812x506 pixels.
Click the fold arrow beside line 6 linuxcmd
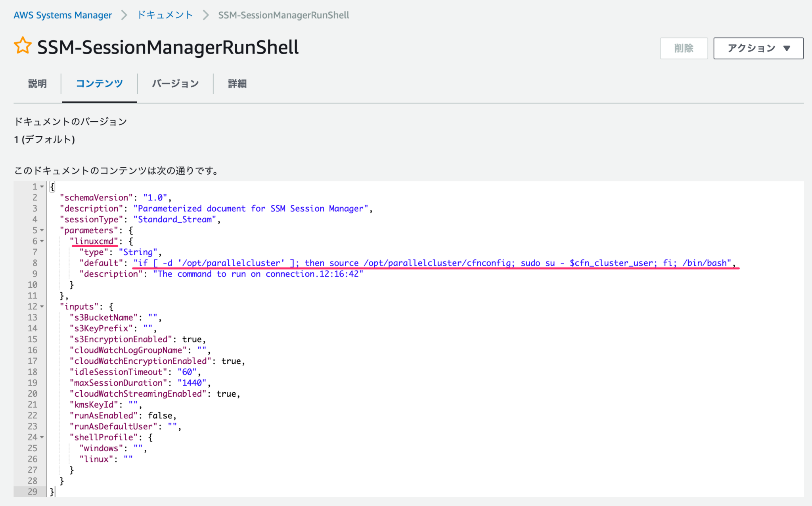(42, 241)
